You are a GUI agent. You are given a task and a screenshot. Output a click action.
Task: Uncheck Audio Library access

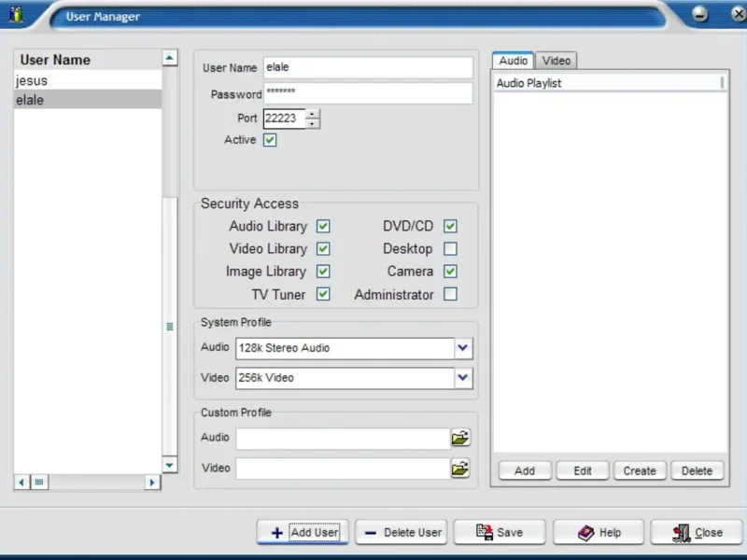[323, 226]
